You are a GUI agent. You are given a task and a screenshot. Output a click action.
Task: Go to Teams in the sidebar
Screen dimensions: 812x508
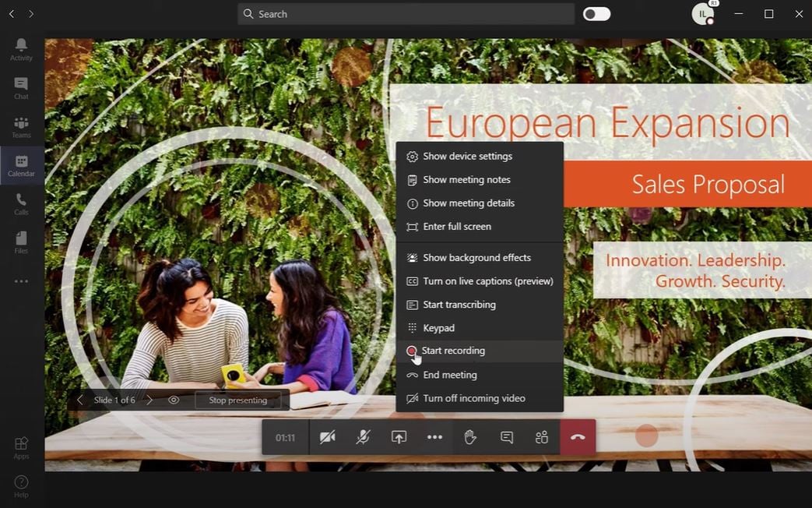(21, 127)
